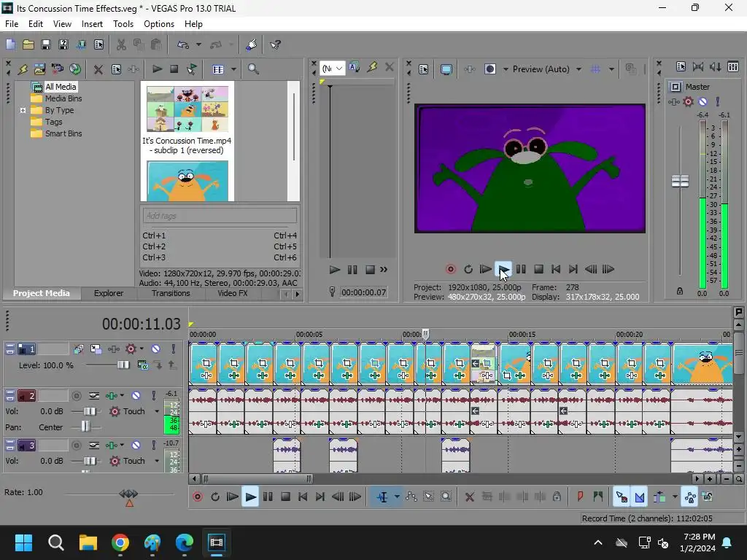Mute audio track 2
747x560 pixels.
(x=136, y=396)
